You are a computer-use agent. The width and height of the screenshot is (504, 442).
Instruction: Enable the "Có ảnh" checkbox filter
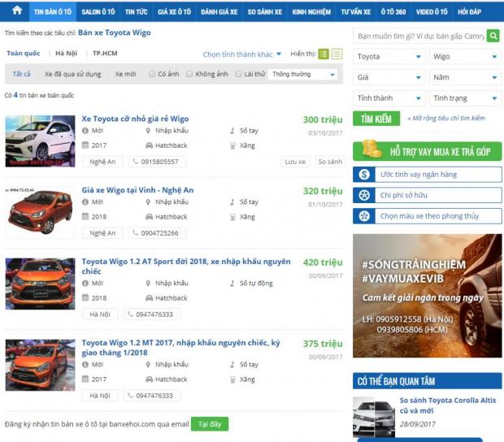(x=153, y=74)
